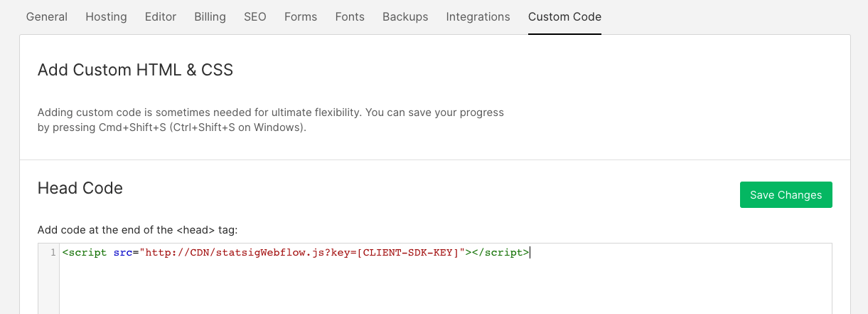Click the Save Changes button
The height and width of the screenshot is (314, 868).
coord(786,195)
